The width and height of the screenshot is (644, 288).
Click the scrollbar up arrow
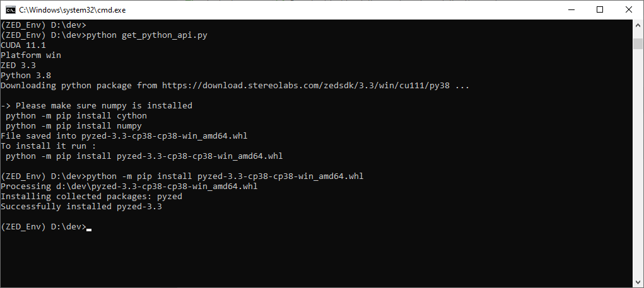click(638, 25)
